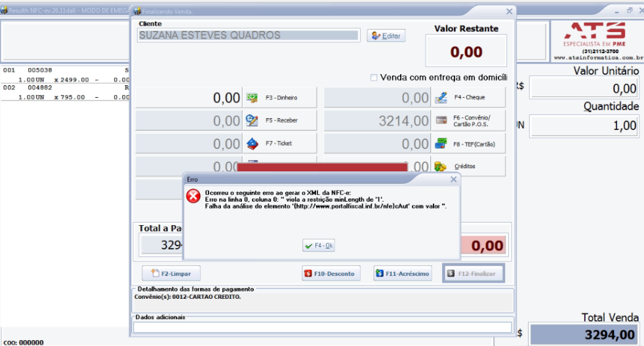Click the red error X icon
The image size is (644, 346).
coord(193,196)
